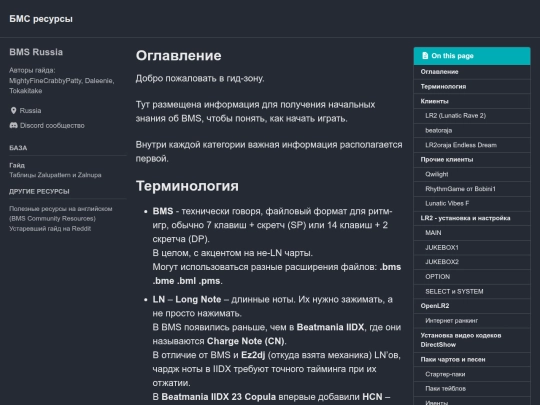Click the On this page header
Viewport: 540px width, 405px height.
tap(472, 56)
